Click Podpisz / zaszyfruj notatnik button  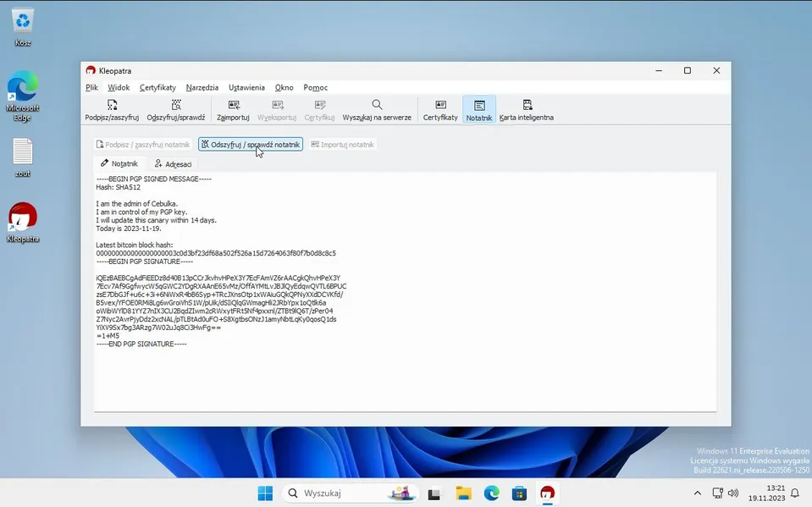pos(143,145)
